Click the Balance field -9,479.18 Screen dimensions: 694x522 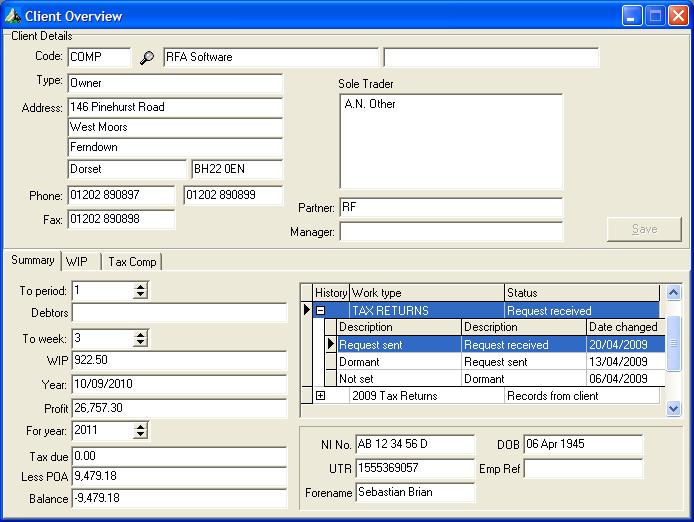pos(179,499)
